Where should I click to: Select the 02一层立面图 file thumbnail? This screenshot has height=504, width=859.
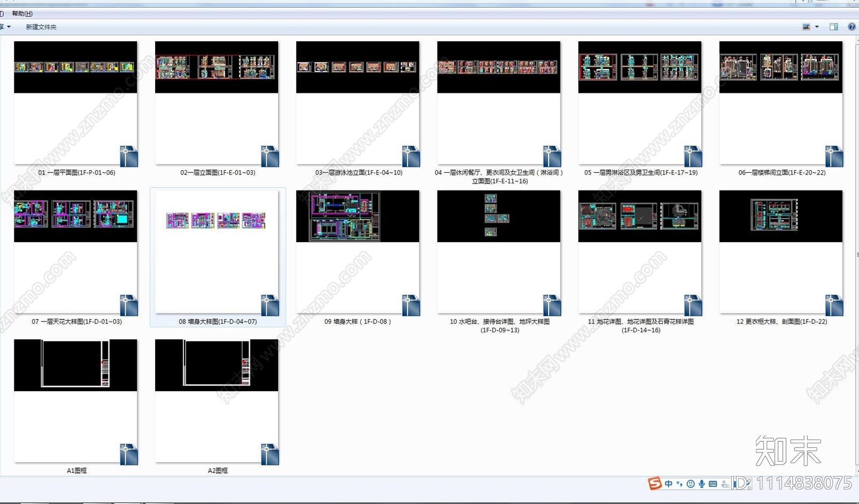(217, 103)
